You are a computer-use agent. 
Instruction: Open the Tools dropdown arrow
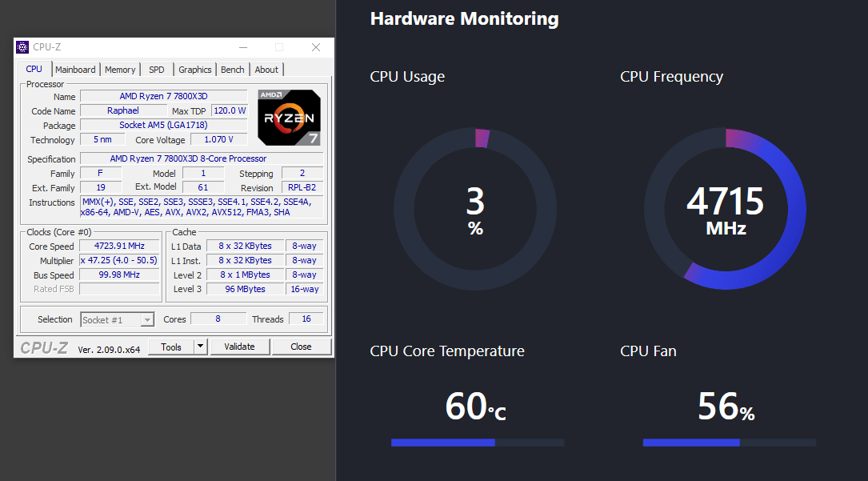point(201,347)
